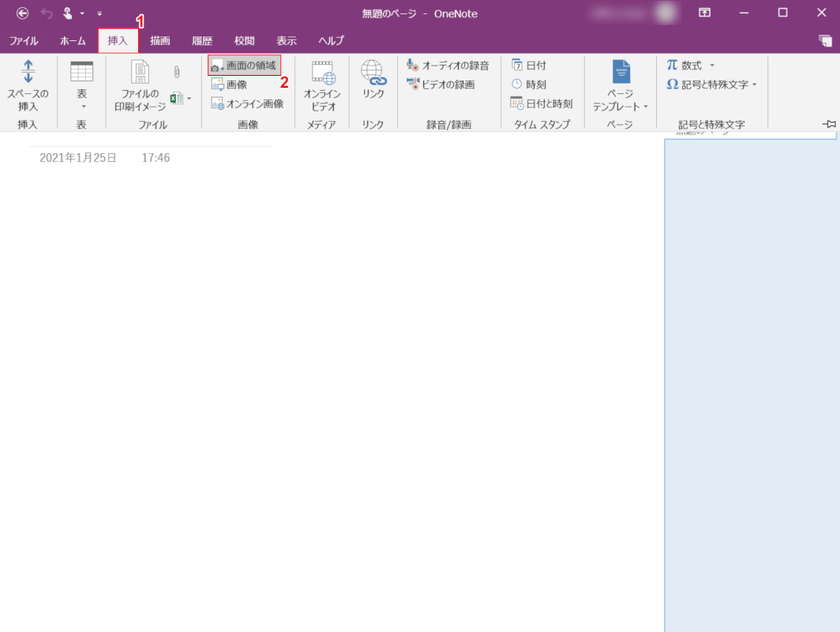
Task: Toggle the docked window view icon
Action: pyautogui.click(x=825, y=40)
